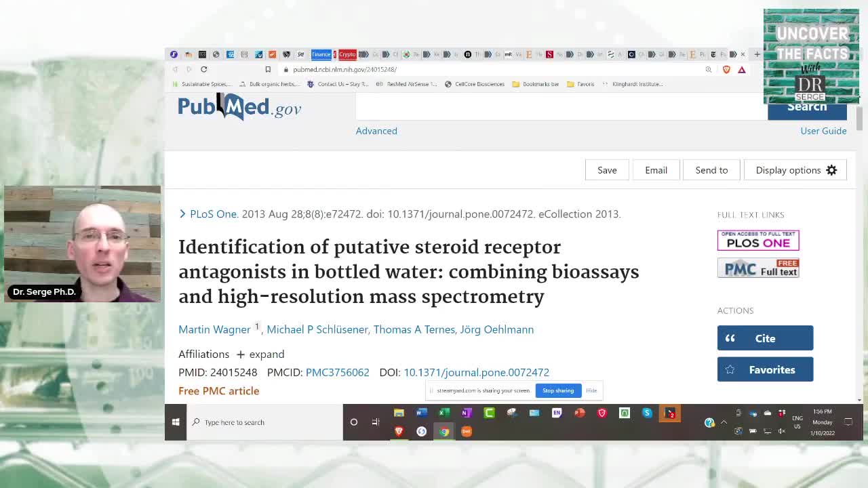Open Skype from the taskbar
Screen dimensions: 868x488
click(x=647, y=413)
